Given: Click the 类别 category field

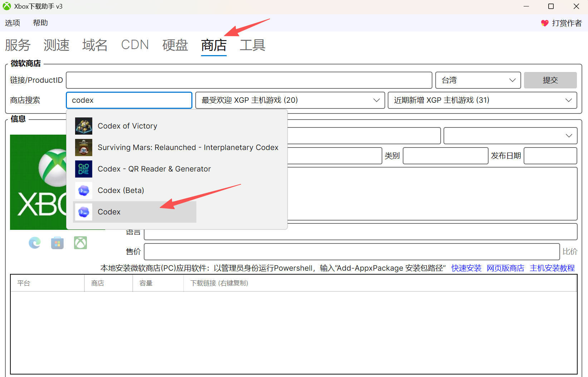Looking at the screenshot, I should pyautogui.click(x=446, y=156).
